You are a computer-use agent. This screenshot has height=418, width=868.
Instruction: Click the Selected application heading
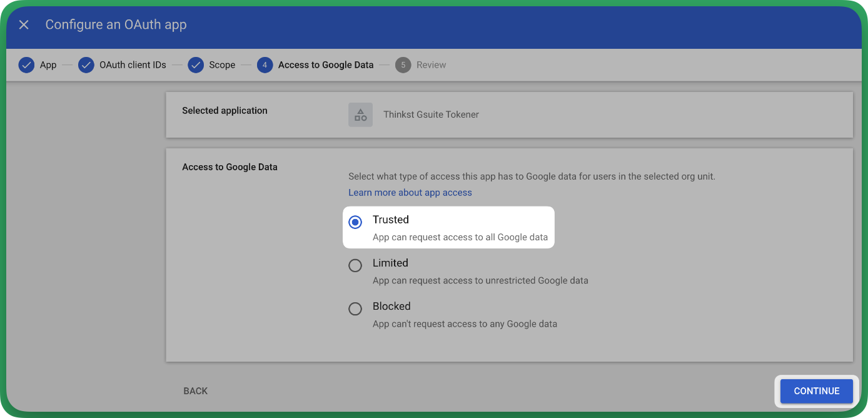225,111
